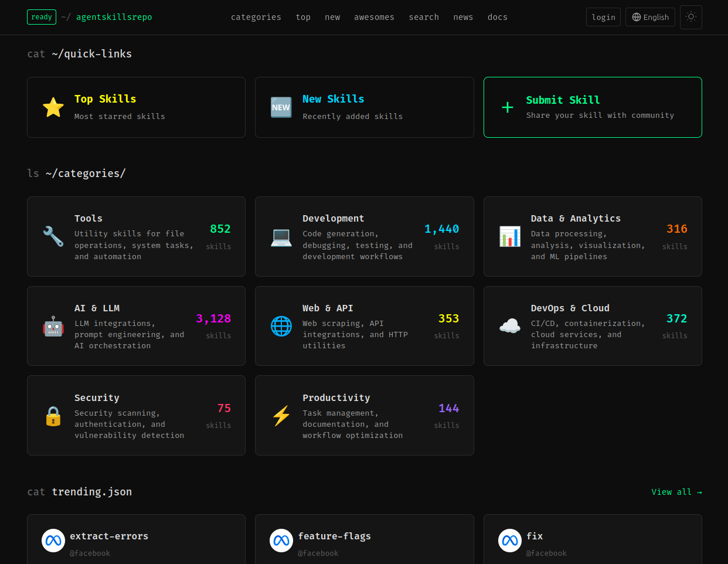Open the docs nav item
The image size is (728, 564).
point(498,17)
